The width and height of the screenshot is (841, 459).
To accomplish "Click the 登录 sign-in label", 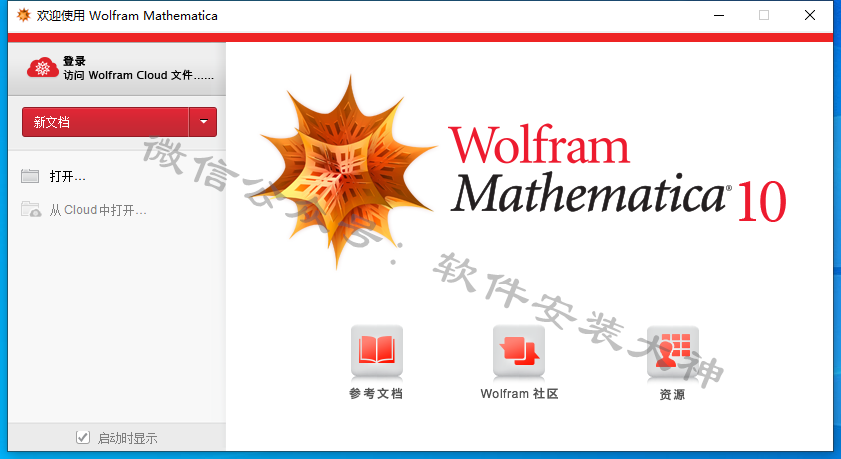I will (x=74, y=61).
